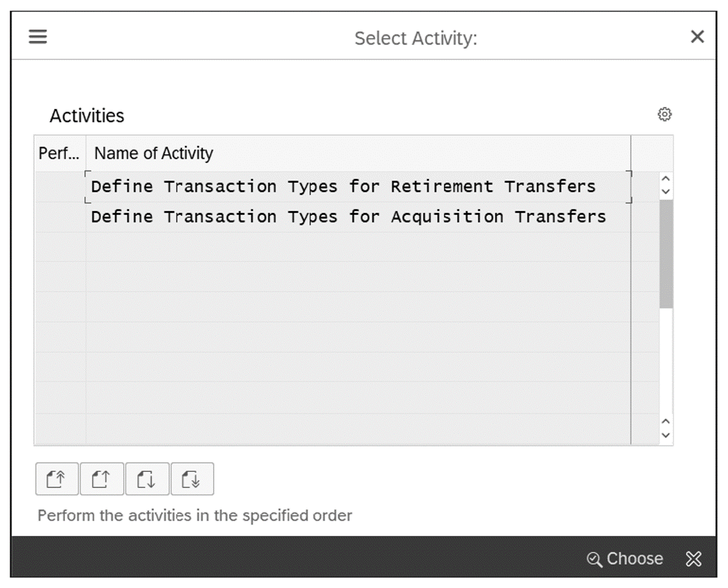Screen dimensions: 728x588
Task: Click the first-page navigation icon
Action: pyautogui.click(x=56, y=479)
